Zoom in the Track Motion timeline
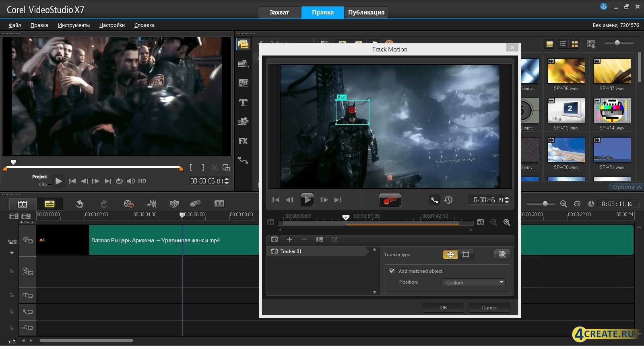 [507, 222]
